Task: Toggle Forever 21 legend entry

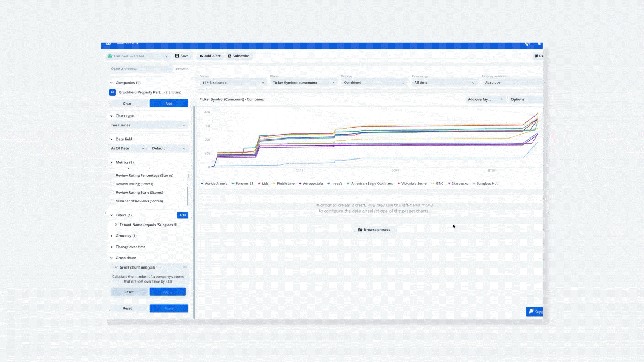Action: coord(243,183)
